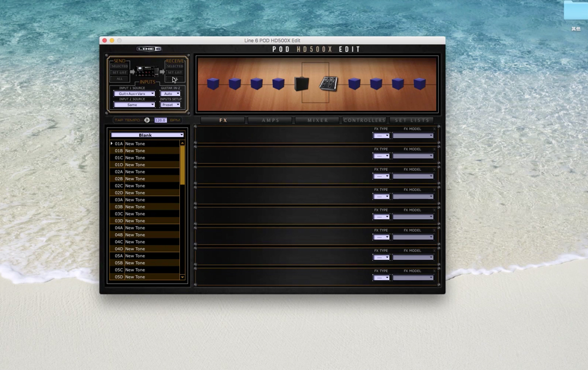Select preset 05B New Tone
The width and height of the screenshot is (588, 370).
click(145, 263)
